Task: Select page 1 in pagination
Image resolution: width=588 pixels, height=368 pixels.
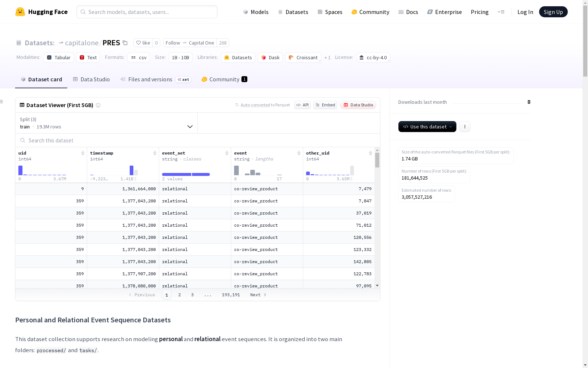Action: [x=166, y=295]
